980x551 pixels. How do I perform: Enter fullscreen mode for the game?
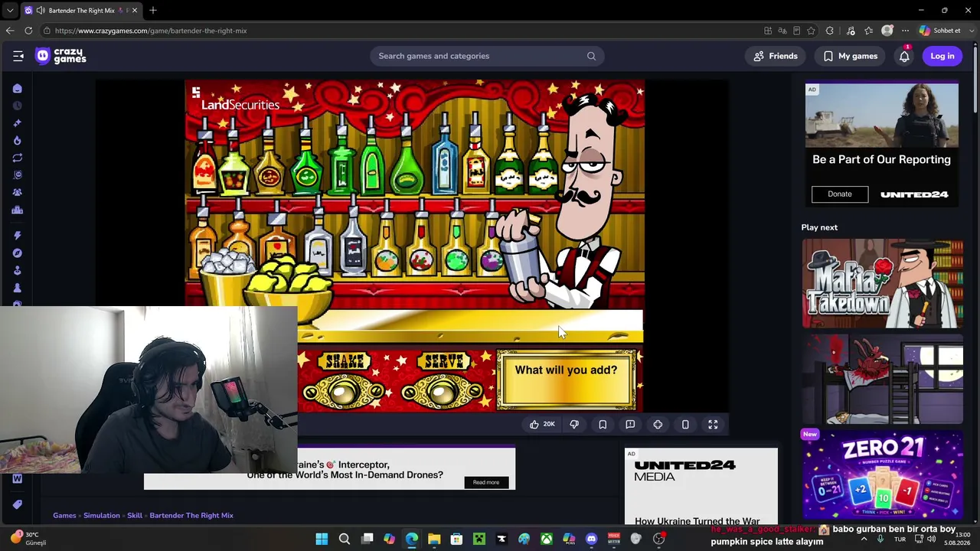713,424
